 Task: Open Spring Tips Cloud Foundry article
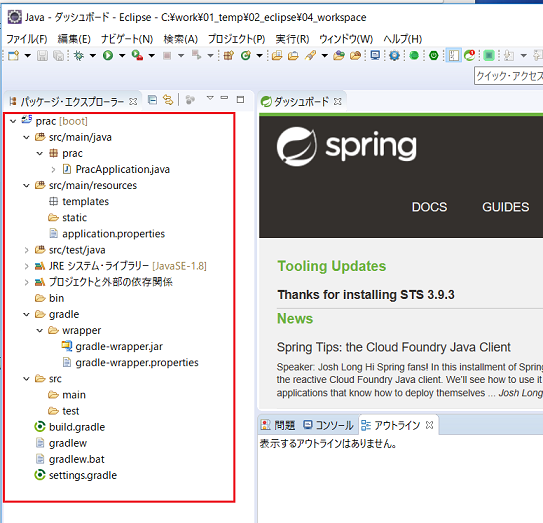pyautogui.click(x=393, y=347)
